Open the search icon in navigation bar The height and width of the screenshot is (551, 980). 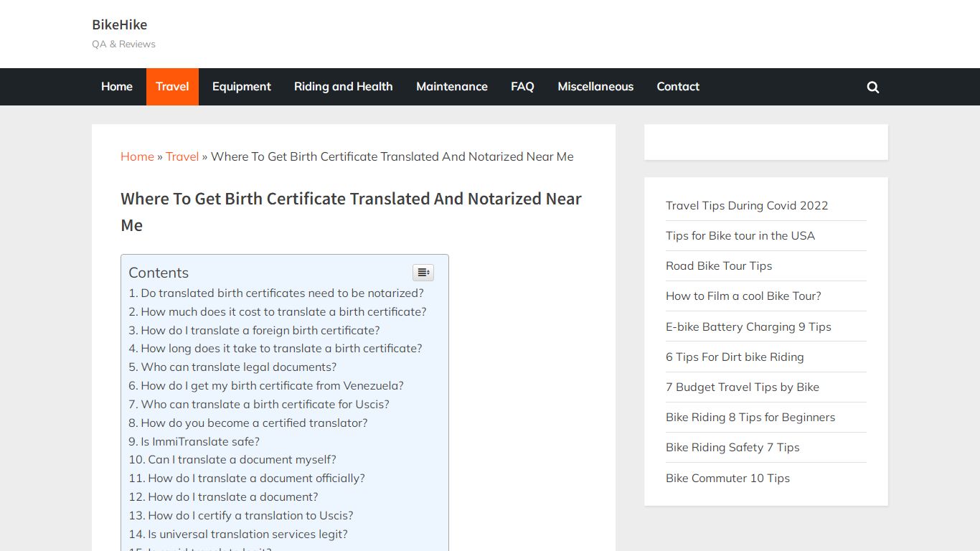click(872, 87)
